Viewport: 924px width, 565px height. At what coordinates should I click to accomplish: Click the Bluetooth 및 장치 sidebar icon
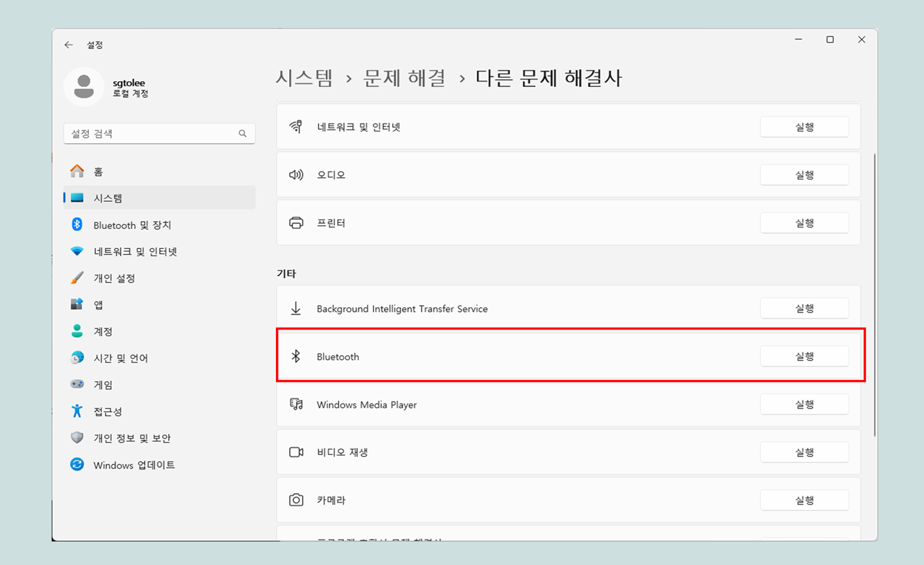point(77,225)
